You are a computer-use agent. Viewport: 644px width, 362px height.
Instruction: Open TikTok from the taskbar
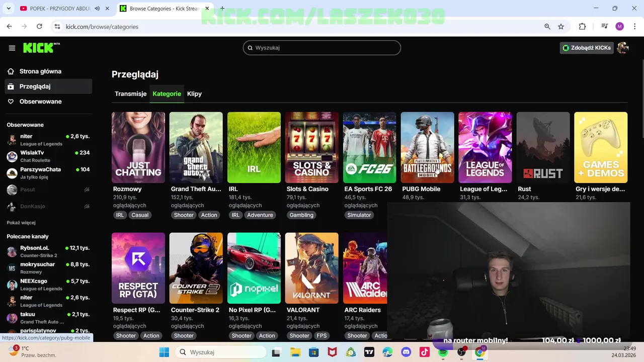coord(425,352)
